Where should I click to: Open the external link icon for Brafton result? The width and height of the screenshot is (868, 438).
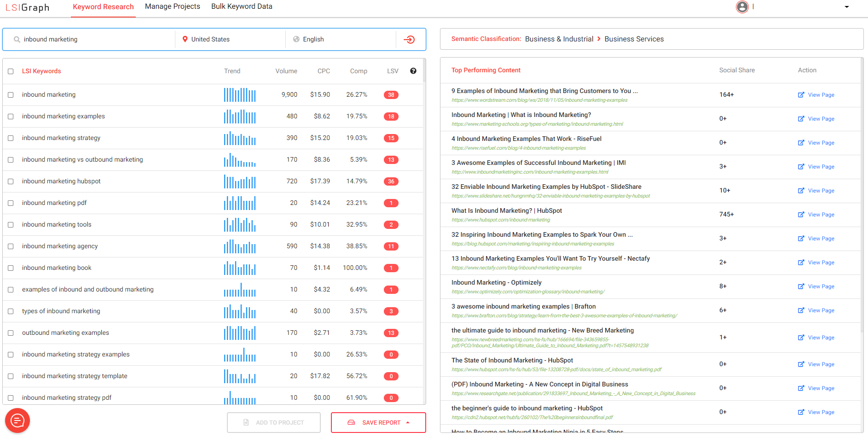(801, 310)
